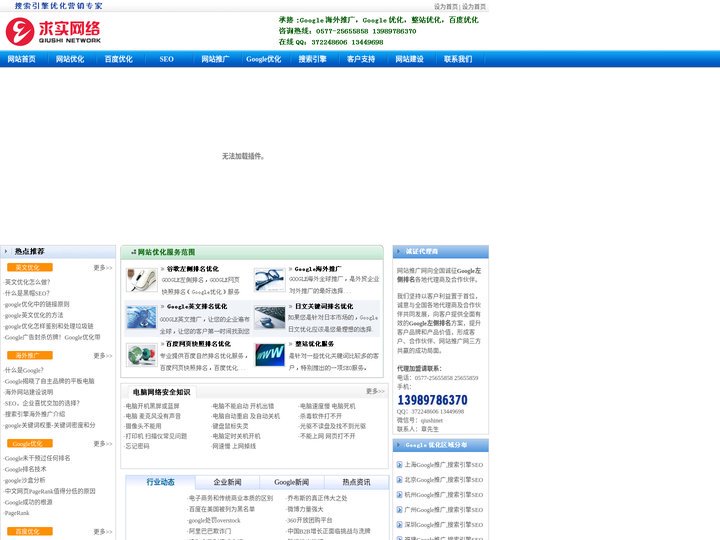Switch to the 热点资讯 tab
The width and height of the screenshot is (720, 540).
tap(356, 482)
